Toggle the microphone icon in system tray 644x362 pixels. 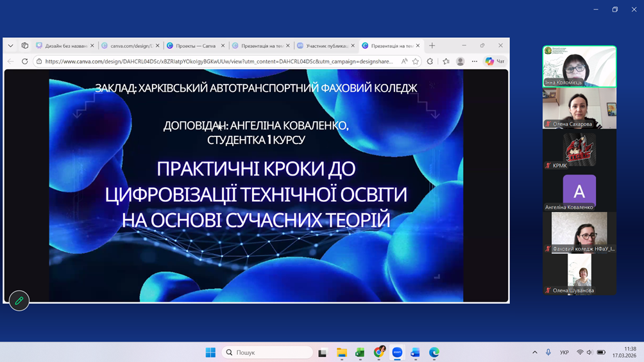(x=548, y=352)
